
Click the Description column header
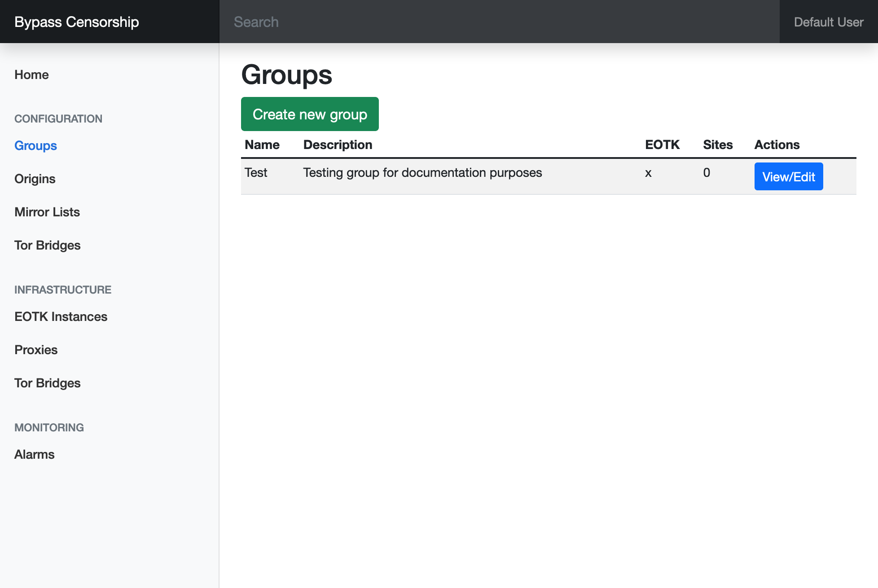click(x=338, y=145)
